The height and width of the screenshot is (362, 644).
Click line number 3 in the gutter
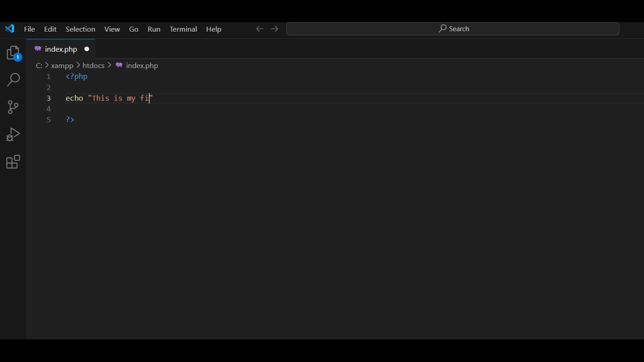[49, 98]
